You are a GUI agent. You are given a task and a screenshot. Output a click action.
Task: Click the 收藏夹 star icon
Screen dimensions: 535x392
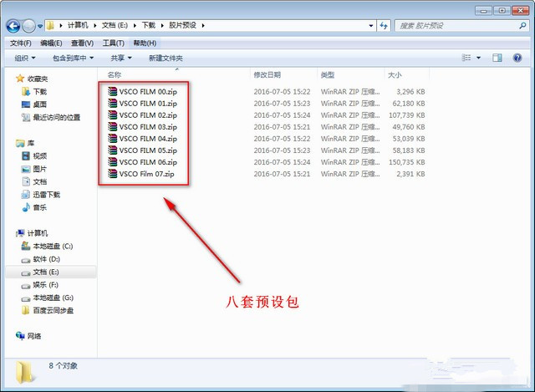(20, 79)
